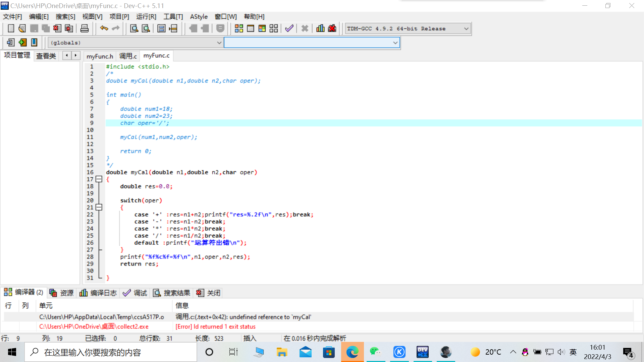Click the Rebuild All icon

274,28
